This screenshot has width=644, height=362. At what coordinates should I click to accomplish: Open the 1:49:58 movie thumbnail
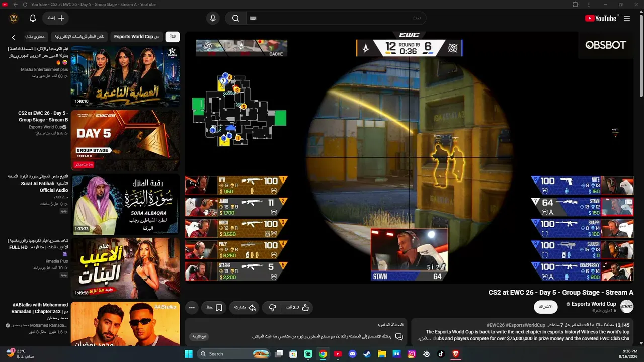(125, 268)
